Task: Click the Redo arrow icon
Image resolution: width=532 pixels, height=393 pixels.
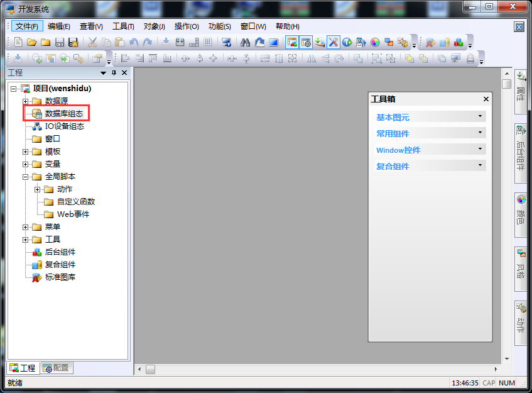Action: (147, 42)
